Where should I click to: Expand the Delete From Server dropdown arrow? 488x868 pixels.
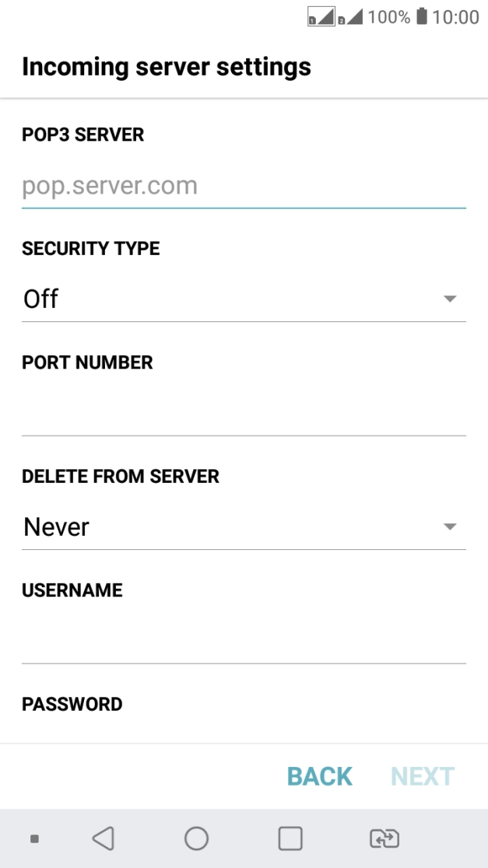449,527
